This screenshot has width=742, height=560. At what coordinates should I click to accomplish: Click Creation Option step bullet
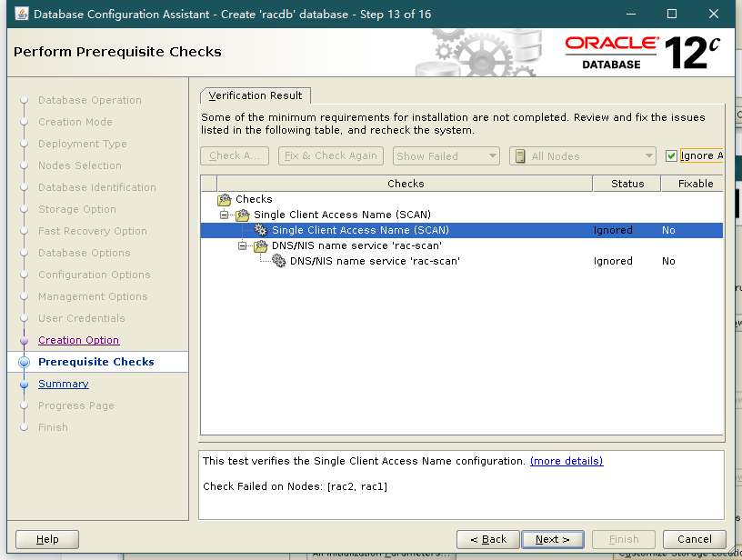pyautogui.click(x=25, y=341)
